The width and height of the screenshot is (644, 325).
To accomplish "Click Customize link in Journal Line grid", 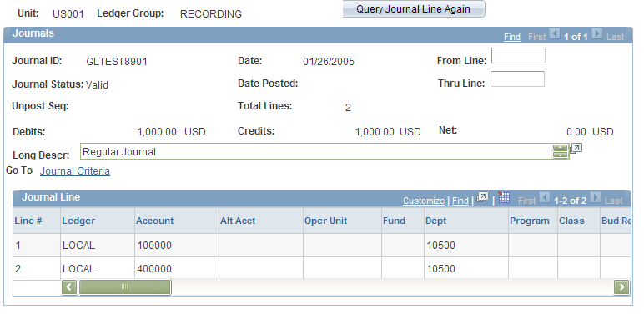I will tap(424, 201).
